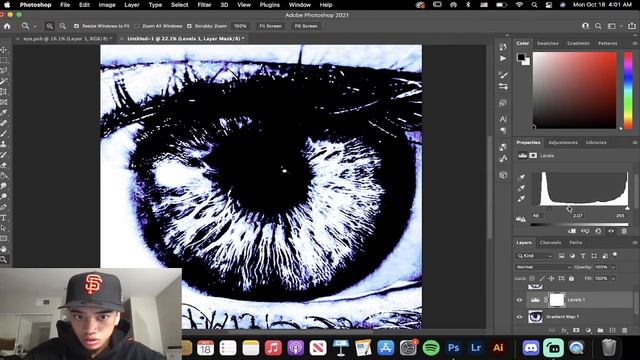Hide the Gradient Map 1 layer
640x360 pixels.
(519, 317)
